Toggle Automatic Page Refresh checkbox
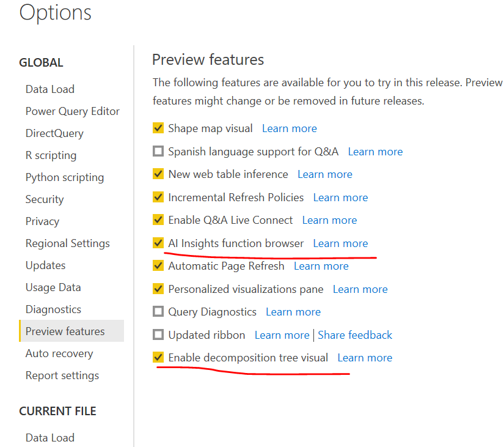This screenshot has height=447, width=504. [158, 266]
